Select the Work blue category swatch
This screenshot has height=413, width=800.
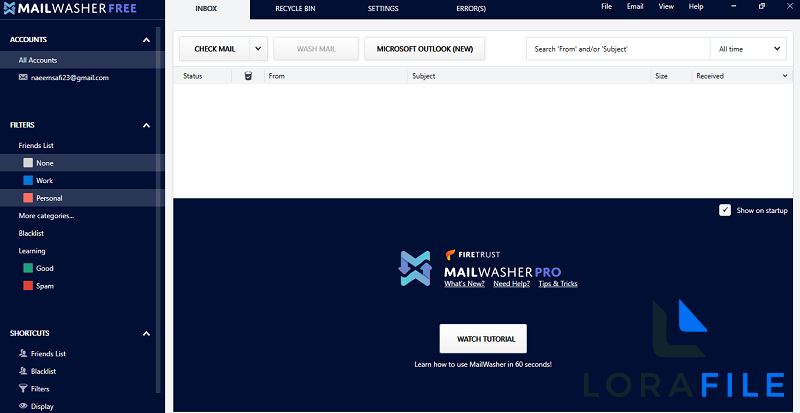coord(28,180)
